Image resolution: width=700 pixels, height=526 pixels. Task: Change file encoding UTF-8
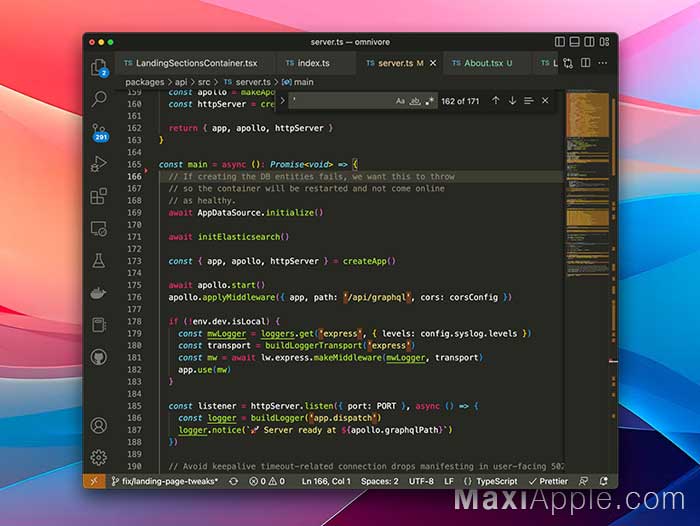421,481
